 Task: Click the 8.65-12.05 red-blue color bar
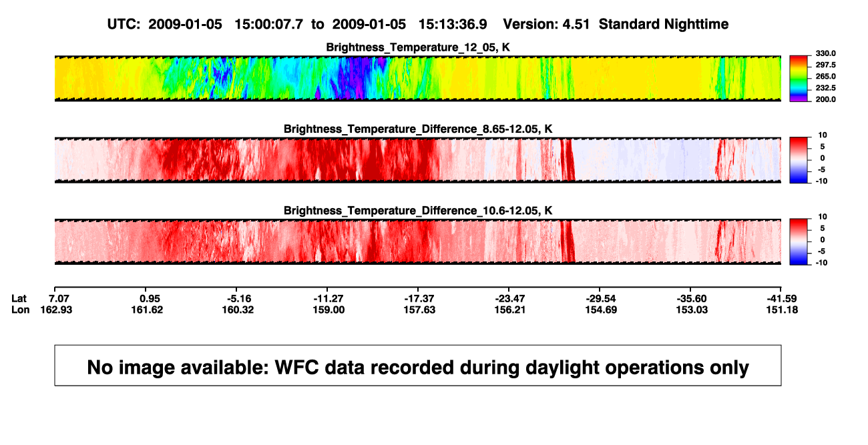click(x=799, y=160)
